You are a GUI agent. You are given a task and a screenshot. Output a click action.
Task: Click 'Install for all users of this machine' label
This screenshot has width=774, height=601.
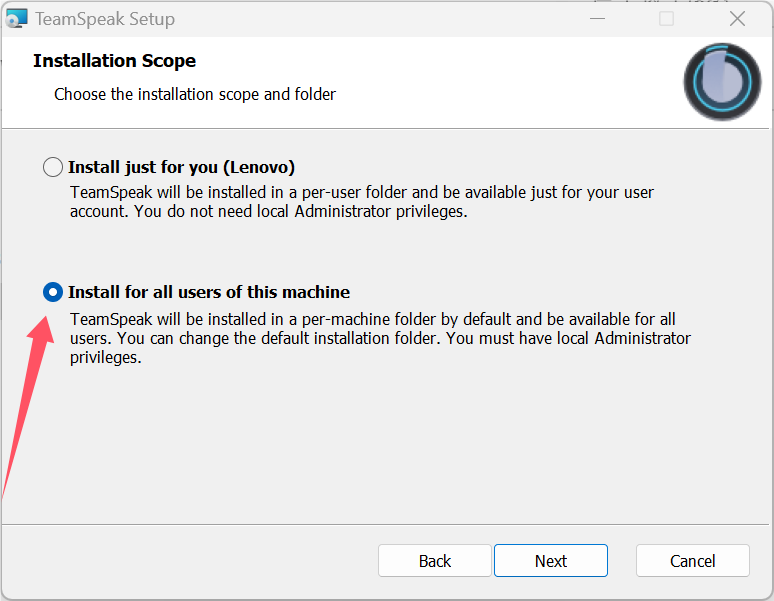tap(209, 292)
